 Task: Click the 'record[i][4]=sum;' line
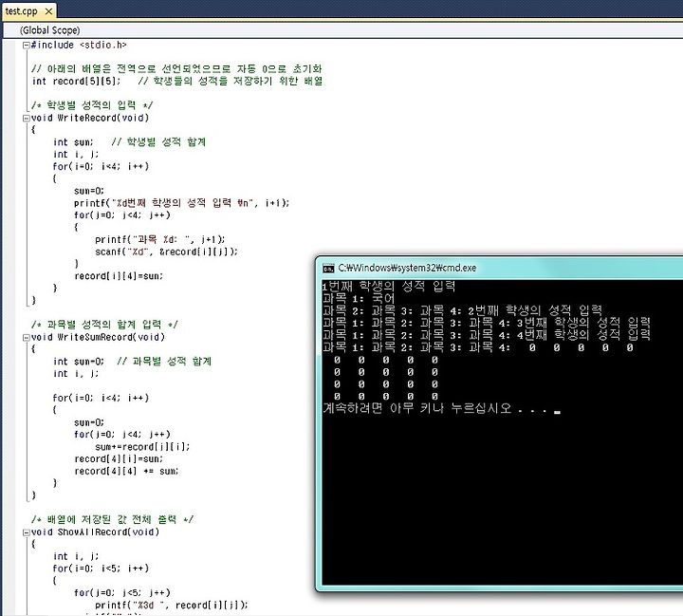tap(119, 276)
